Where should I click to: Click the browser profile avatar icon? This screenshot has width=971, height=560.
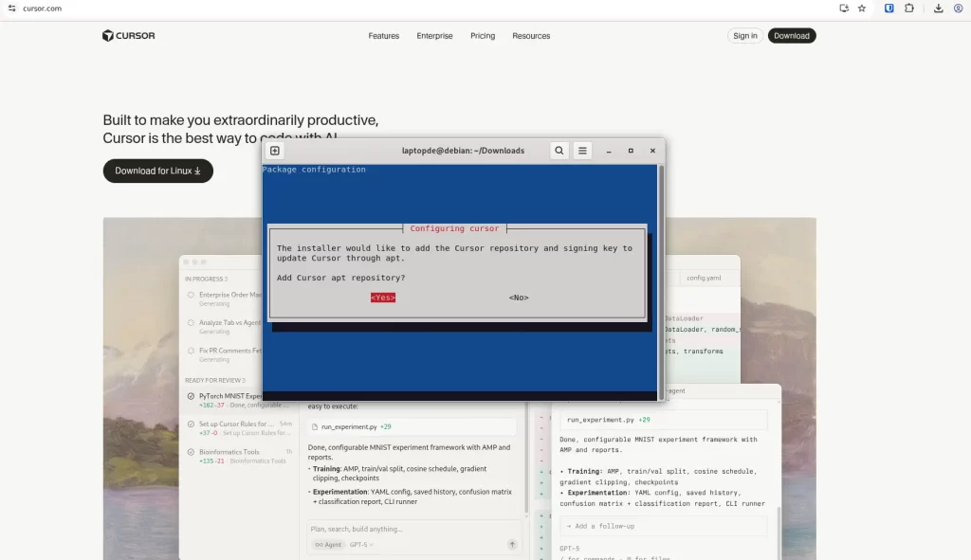coord(958,9)
